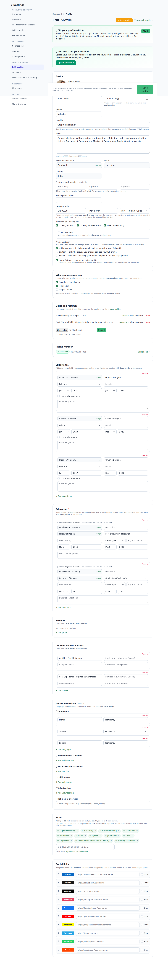Image resolution: width=168 pixels, height=980 pixels.
Task: Go to Active sessions in sidebar
Action: [x=19, y=30]
